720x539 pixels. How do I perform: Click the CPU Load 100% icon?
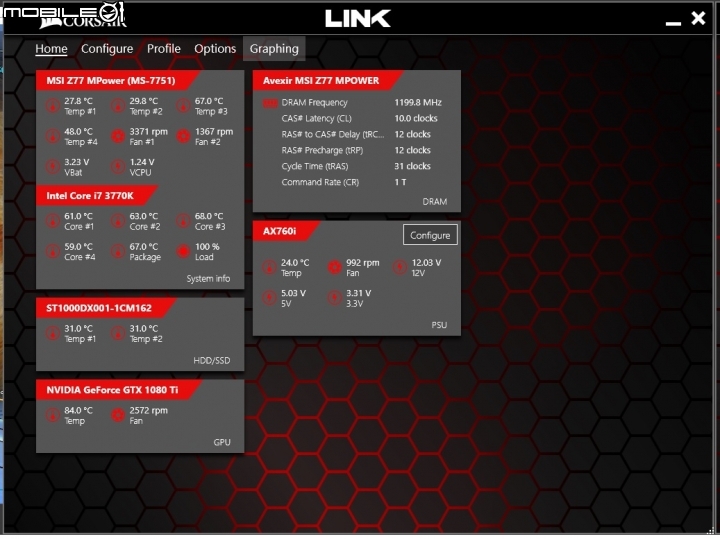[x=183, y=252]
